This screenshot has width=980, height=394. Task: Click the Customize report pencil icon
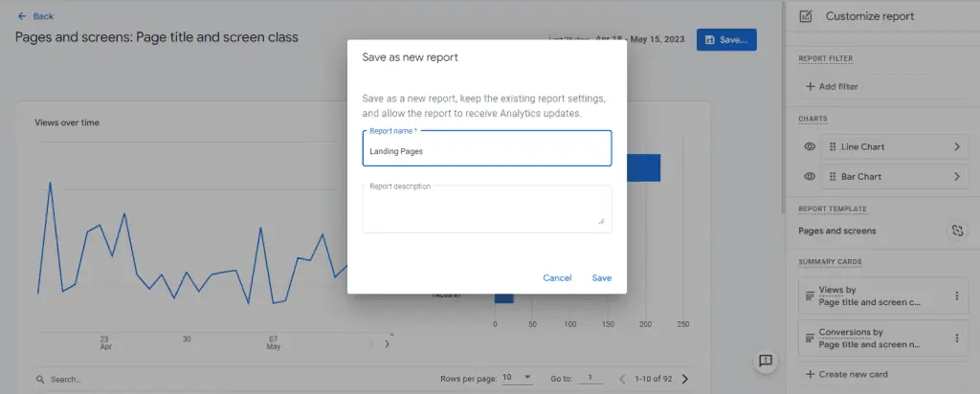pyautogui.click(x=806, y=16)
